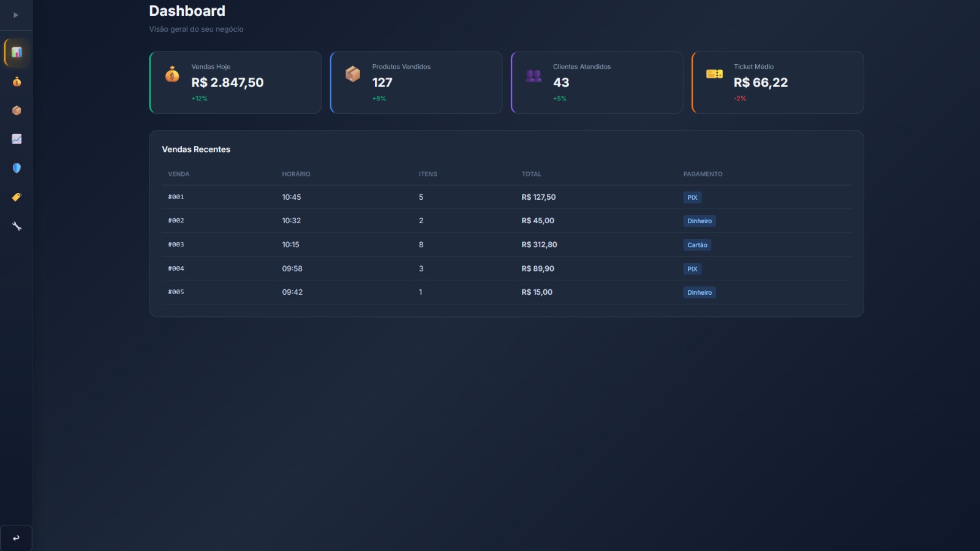This screenshot has width=980, height=551.
Task: Click the Vendas Recentes heading
Action: (196, 150)
